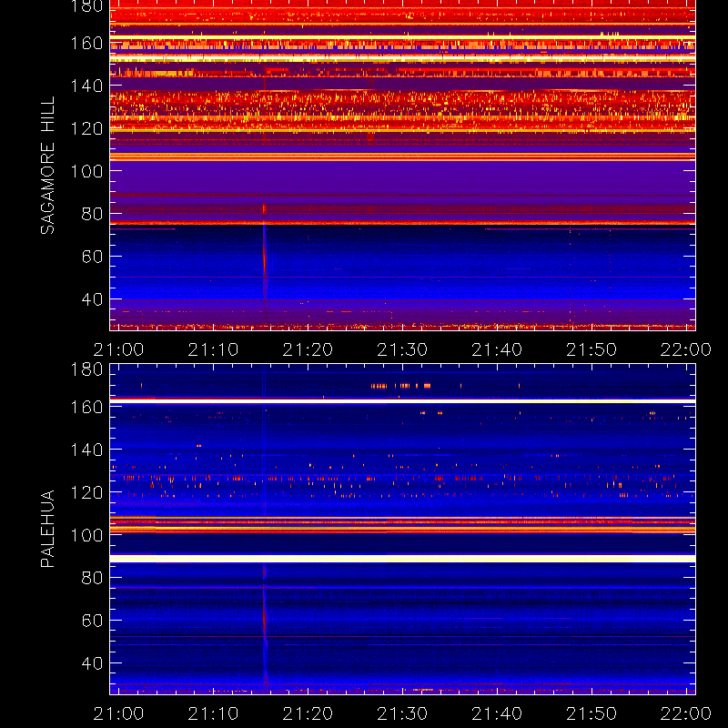Click the 21:30 time label under Sagamore Hill plot
Screen dimensions: 728x728
[402, 349]
